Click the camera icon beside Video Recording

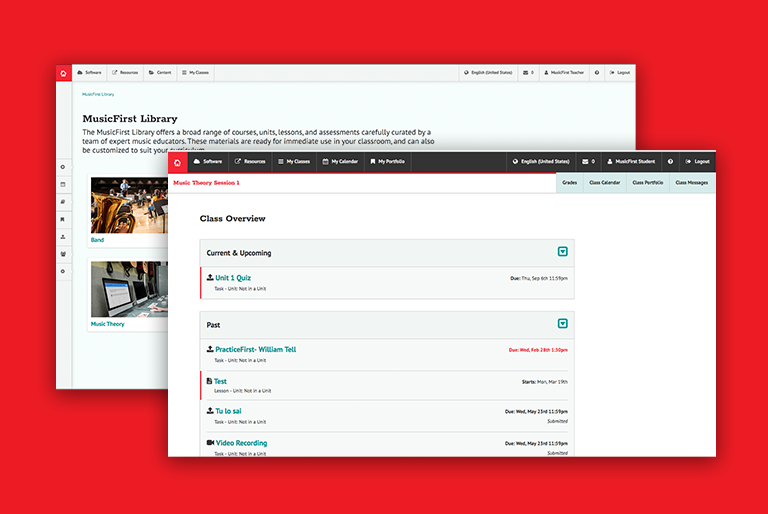pos(211,442)
